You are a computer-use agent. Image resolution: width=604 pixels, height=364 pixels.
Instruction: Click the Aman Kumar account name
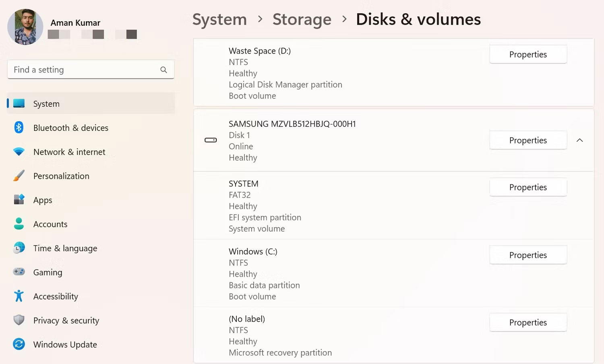click(75, 23)
